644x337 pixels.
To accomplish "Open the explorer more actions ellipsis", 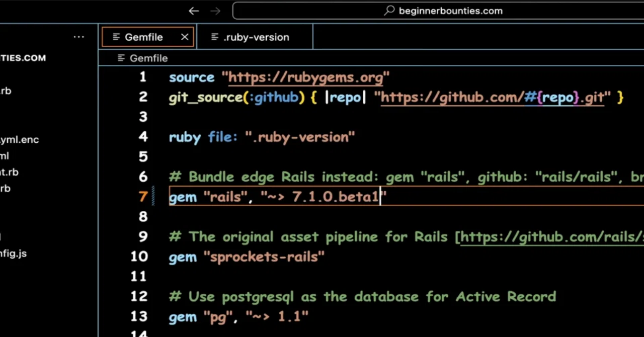I will pos(79,37).
